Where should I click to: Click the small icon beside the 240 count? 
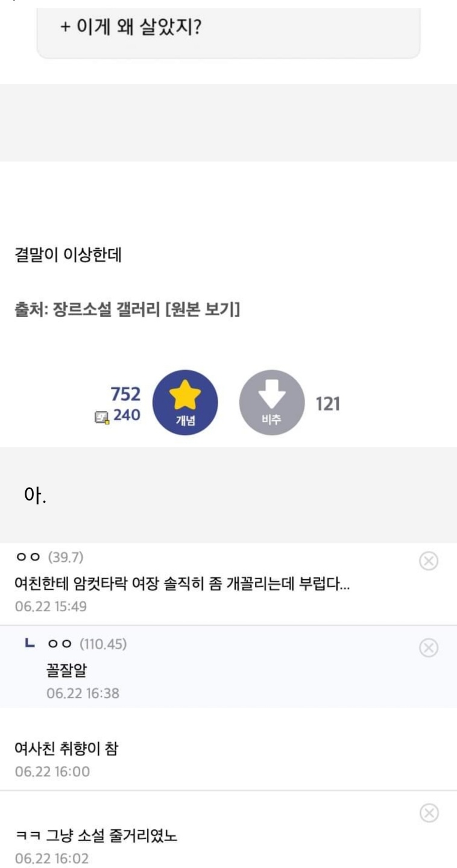click(x=102, y=417)
